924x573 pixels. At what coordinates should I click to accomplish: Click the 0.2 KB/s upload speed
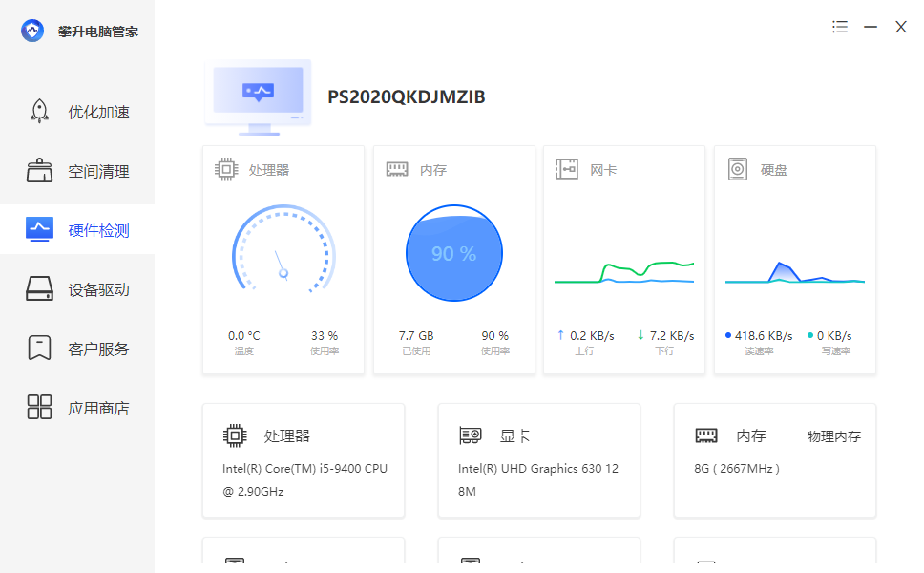(x=592, y=335)
